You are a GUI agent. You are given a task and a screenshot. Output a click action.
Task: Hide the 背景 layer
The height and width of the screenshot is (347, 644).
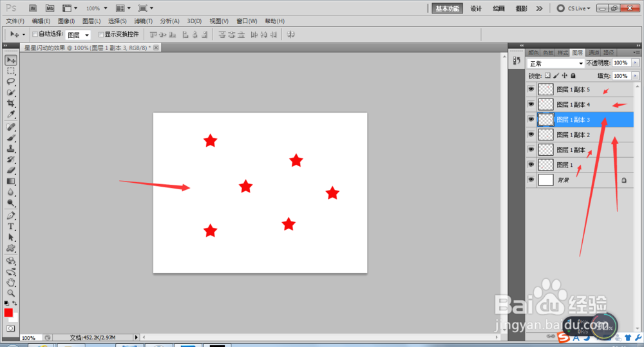point(531,180)
